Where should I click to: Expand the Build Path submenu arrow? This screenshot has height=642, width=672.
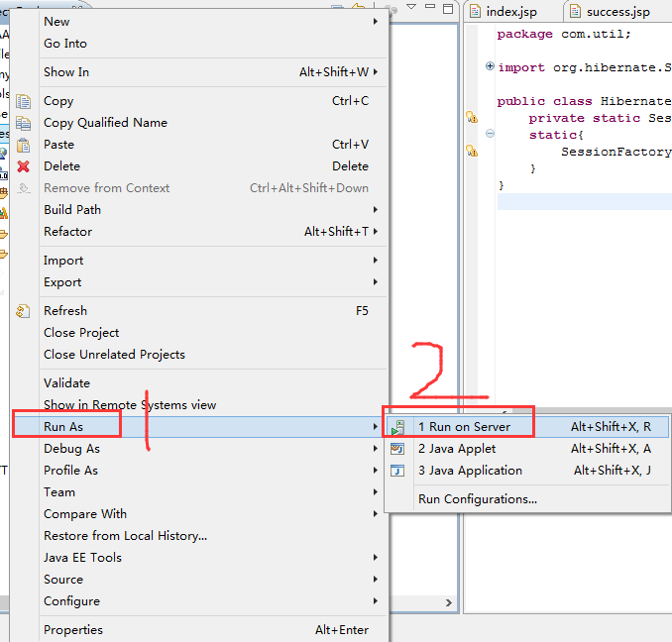[x=376, y=209]
